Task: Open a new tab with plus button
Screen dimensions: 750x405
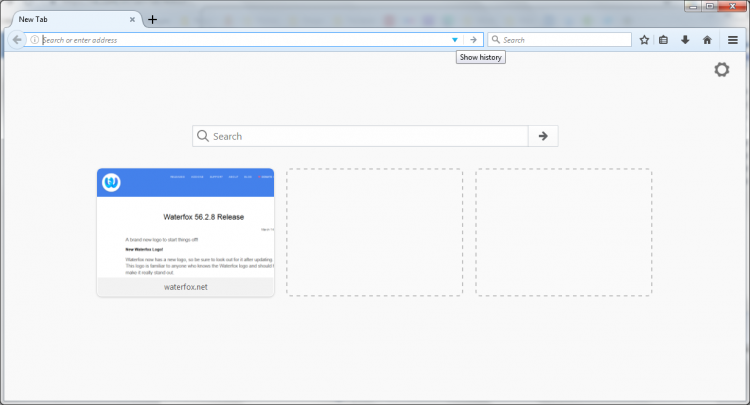Action: [x=152, y=20]
